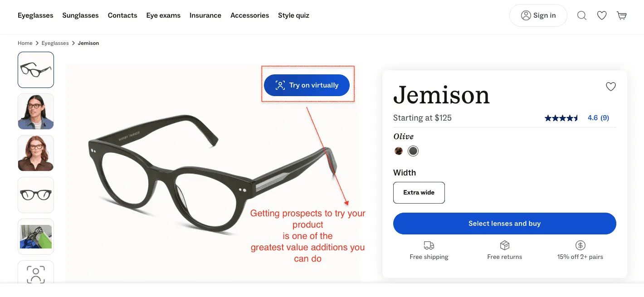
Task: Select the brown tortoise color swatch
Action: pyautogui.click(x=399, y=151)
